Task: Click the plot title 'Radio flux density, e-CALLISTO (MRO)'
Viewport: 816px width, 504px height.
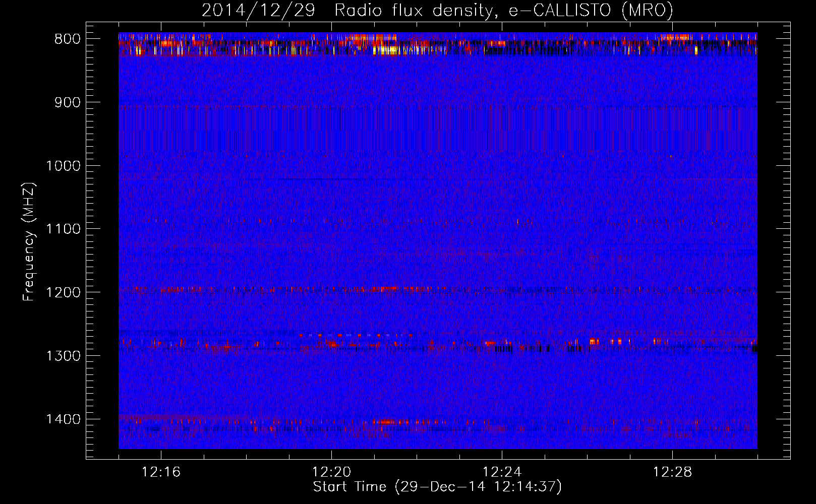Action: click(x=504, y=10)
